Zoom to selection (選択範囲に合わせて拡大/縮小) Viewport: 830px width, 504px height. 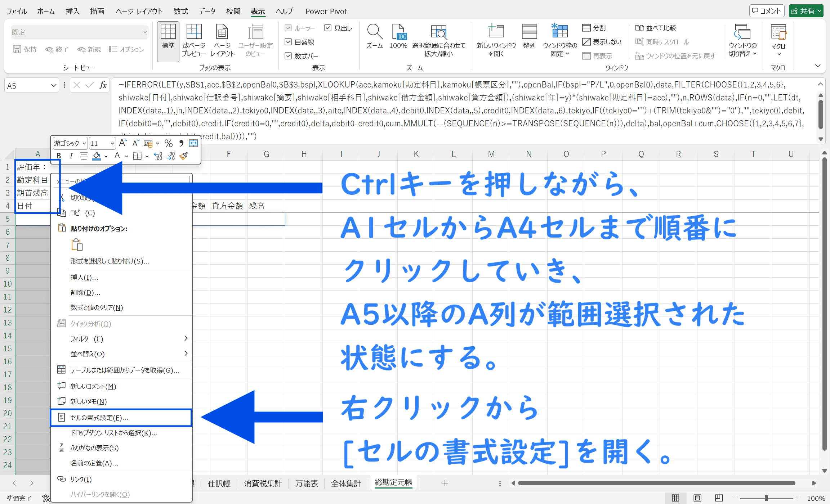(x=438, y=41)
